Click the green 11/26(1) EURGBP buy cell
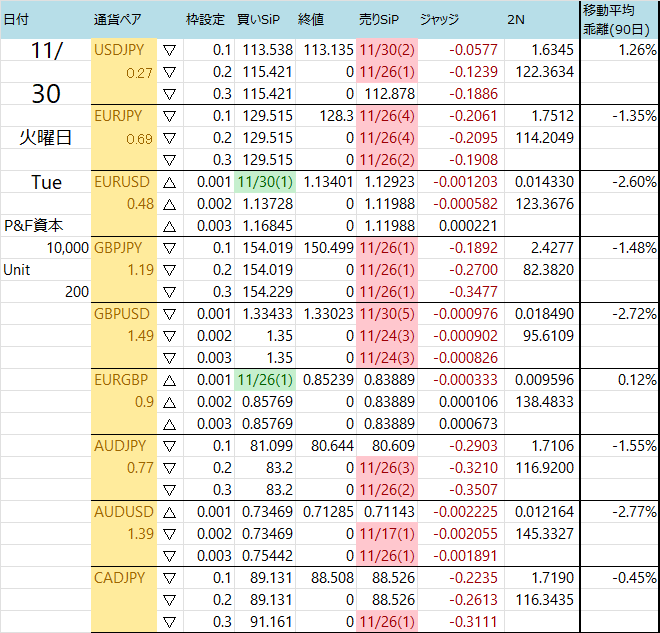660x633 pixels. click(x=265, y=380)
